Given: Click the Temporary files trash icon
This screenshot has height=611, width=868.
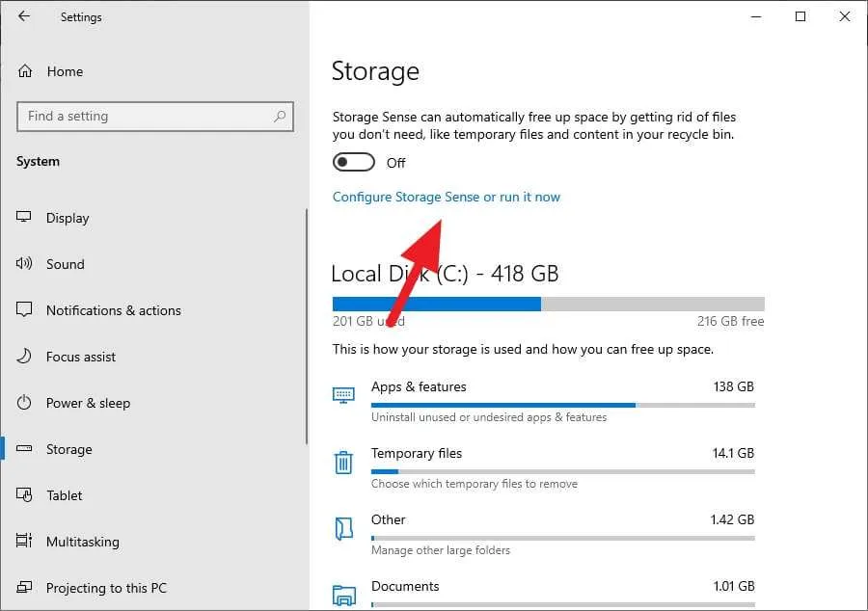Looking at the screenshot, I should point(343,463).
